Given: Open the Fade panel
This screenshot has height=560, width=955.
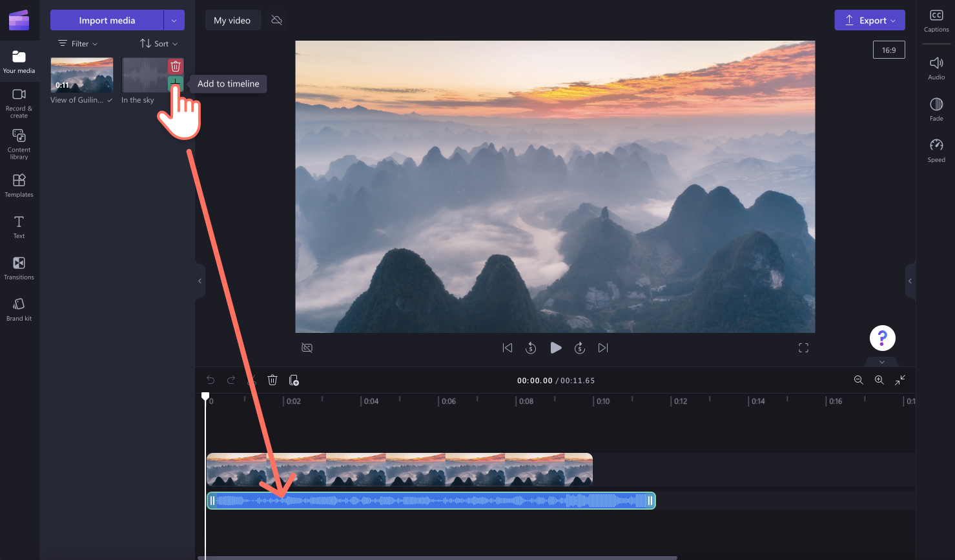Looking at the screenshot, I should pos(936,109).
